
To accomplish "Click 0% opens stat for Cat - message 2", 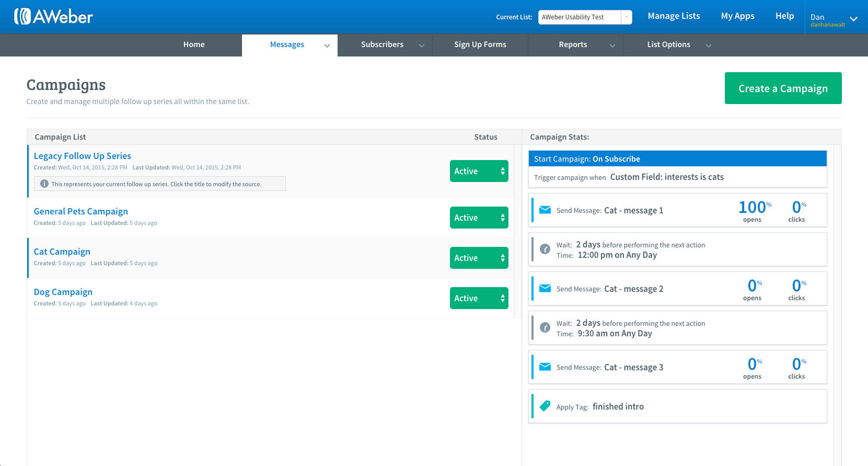I will 753,289.
